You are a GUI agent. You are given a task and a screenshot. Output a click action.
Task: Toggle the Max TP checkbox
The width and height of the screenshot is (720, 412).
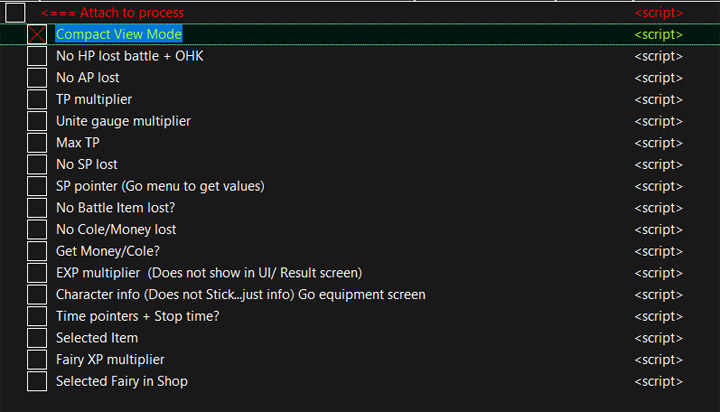[37, 143]
